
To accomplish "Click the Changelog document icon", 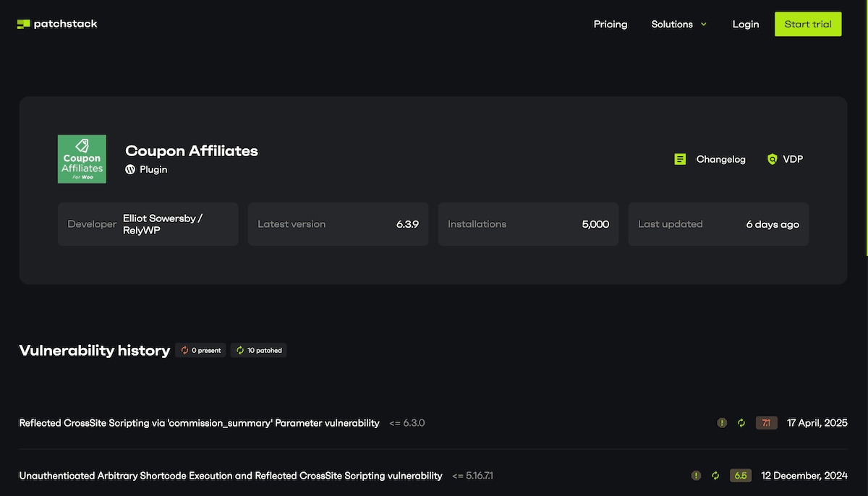I will (x=680, y=159).
